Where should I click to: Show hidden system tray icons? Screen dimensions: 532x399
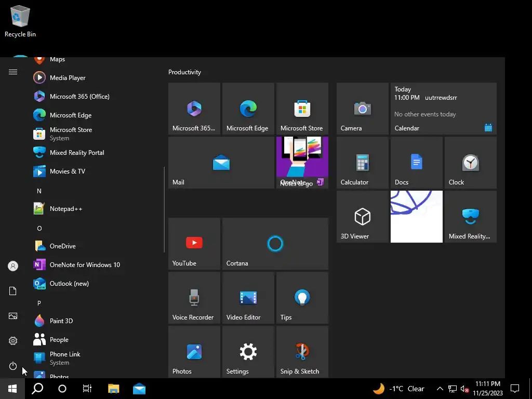pyautogui.click(x=440, y=389)
